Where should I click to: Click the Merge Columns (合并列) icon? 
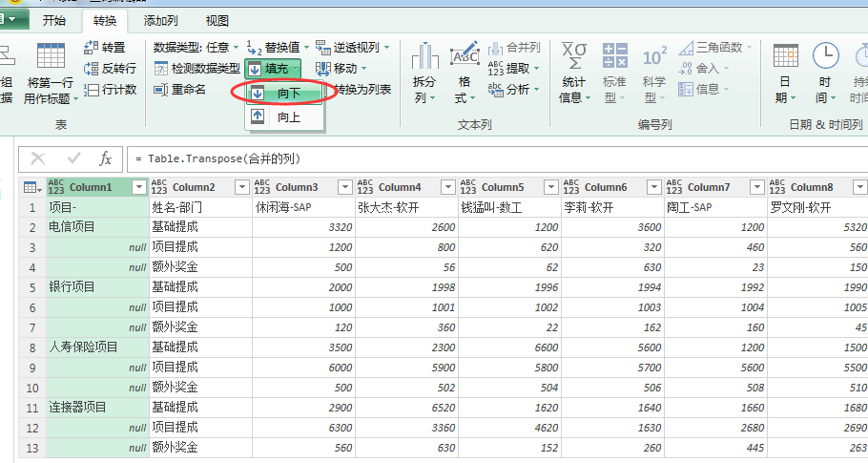pyautogui.click(x=495, y=49)
